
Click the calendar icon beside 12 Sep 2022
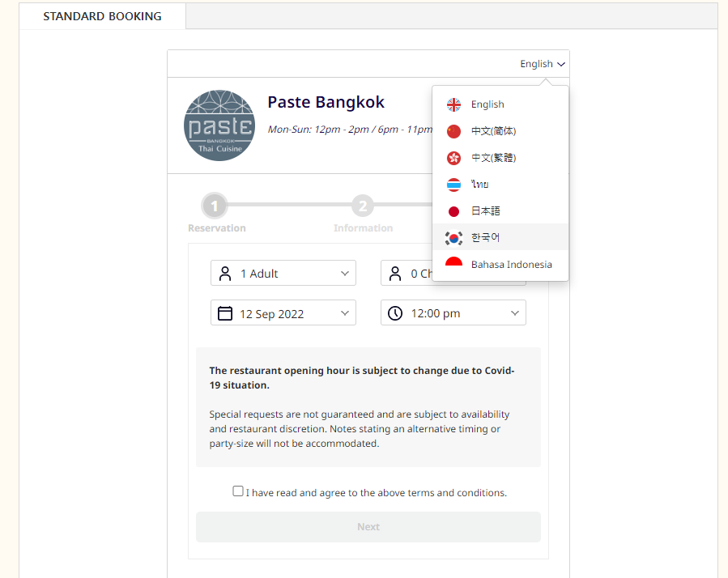coord(225,313)
